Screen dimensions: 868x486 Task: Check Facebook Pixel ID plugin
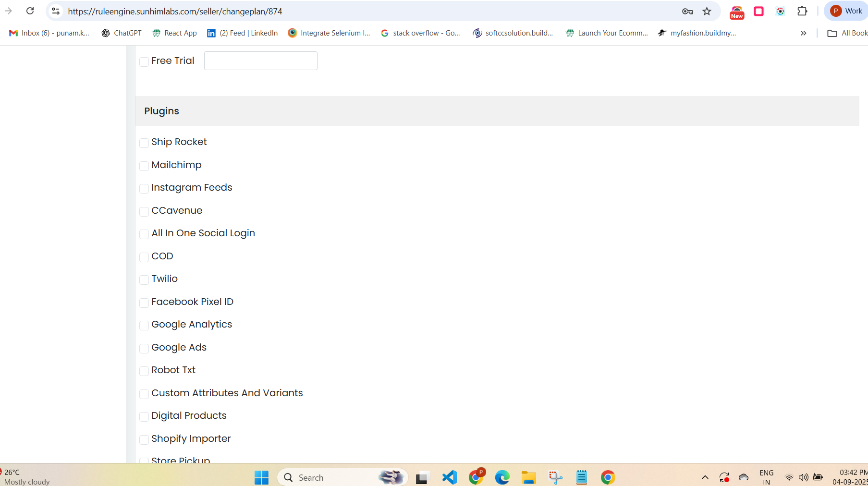[144, 303]
